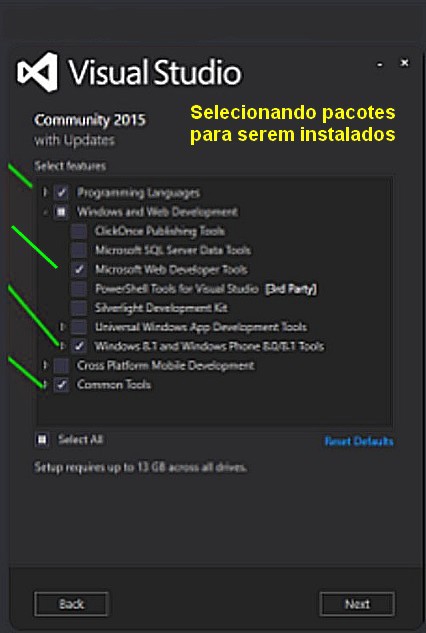Expand the Common Tools node
Image resolution: width=426 pixels, height=633 pixels.
(x=45, y=385)
